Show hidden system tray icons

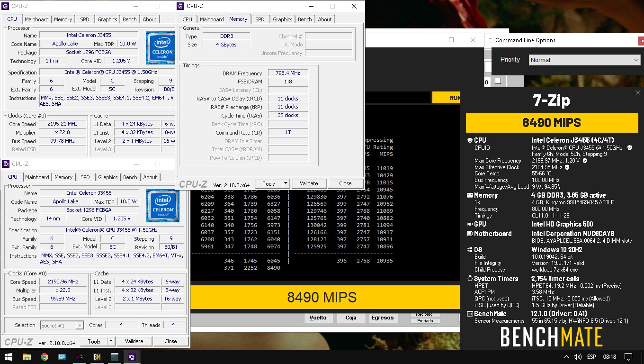(566, 356)
